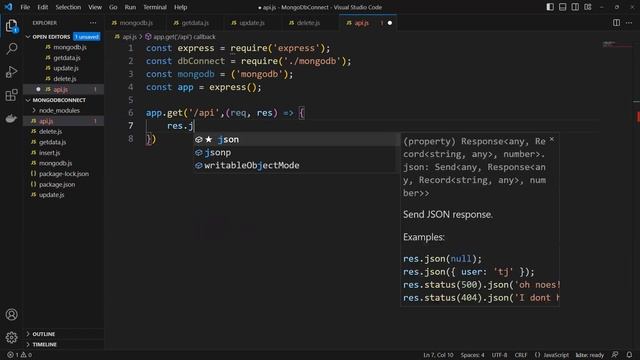Screen dimensions: 640x360
Task: Click the Split Editor icon
Action: point(616,23)
